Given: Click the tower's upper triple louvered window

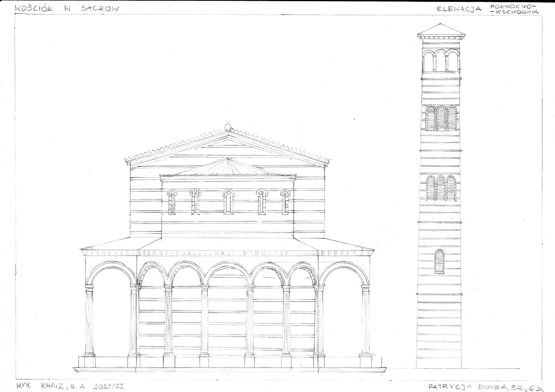Looking at the screenshot, I should (x=440, y=118).
